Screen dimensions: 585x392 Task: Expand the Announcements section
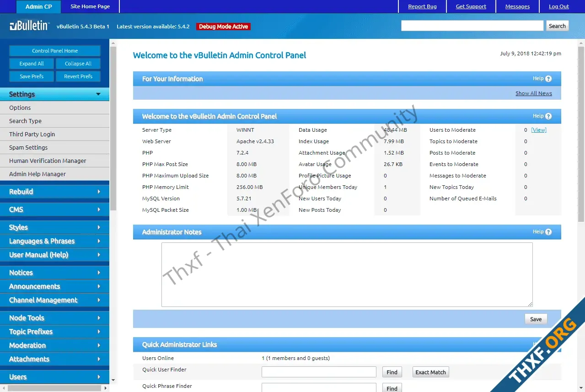coord(54,286)
